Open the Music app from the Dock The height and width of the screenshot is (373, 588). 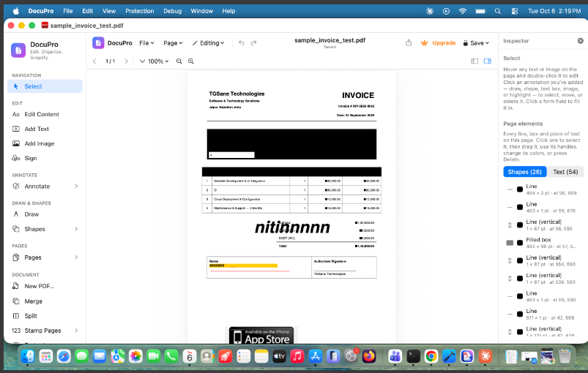pyautogui.click(x=297, y=356)
